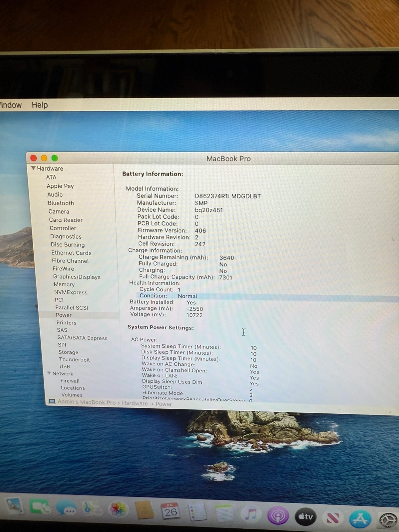Select Firewall under Network
Screen dimensions: 399x532
[70, 381]
